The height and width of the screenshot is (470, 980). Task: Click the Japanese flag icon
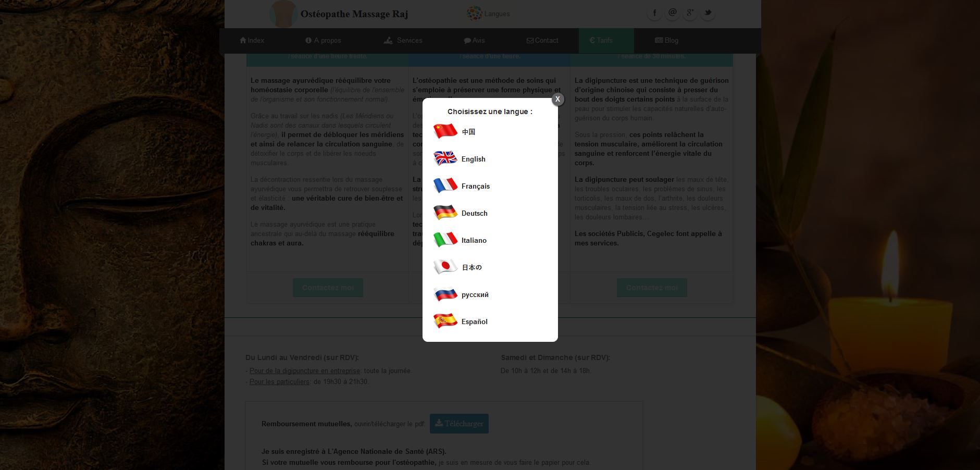(445, 266)
